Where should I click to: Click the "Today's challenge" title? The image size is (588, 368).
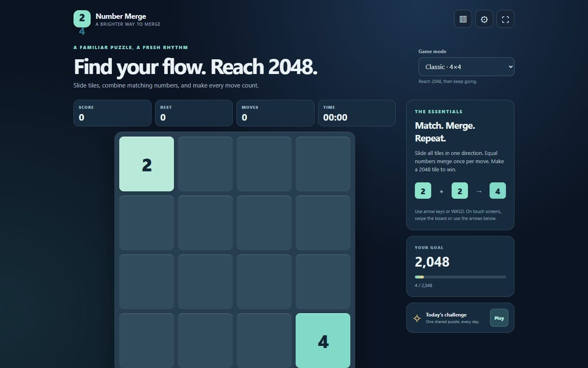[446, 315]
